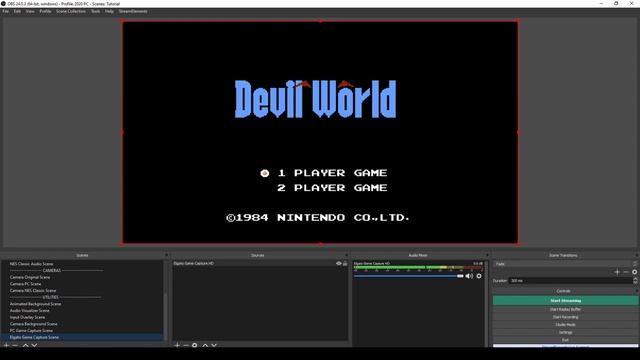Open the Fade transition dropdown
Viewport: 640px width, 360px height.
point(565,264)
